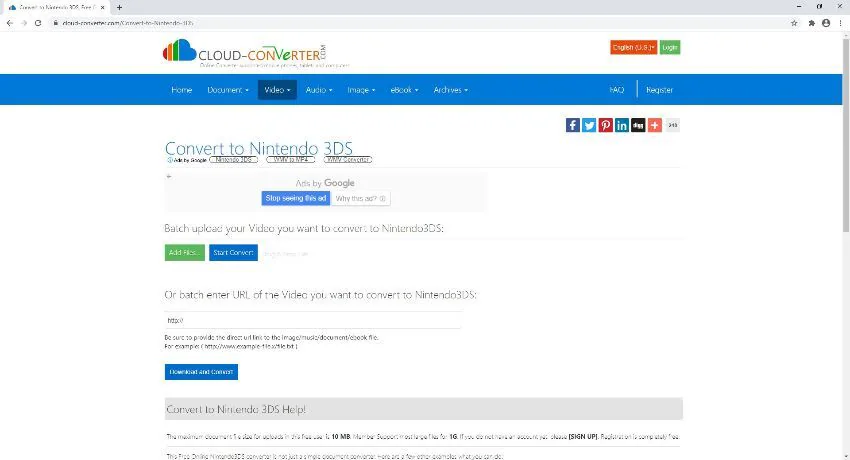Go forward in browser history
This screenshot has width=850, height=460.
[24, 23]
